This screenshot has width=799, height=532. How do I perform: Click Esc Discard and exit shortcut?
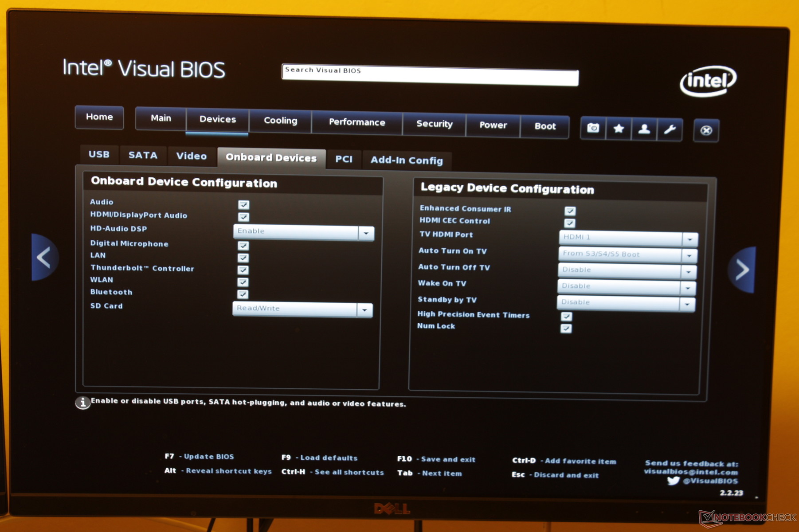[x=555, y=475]
